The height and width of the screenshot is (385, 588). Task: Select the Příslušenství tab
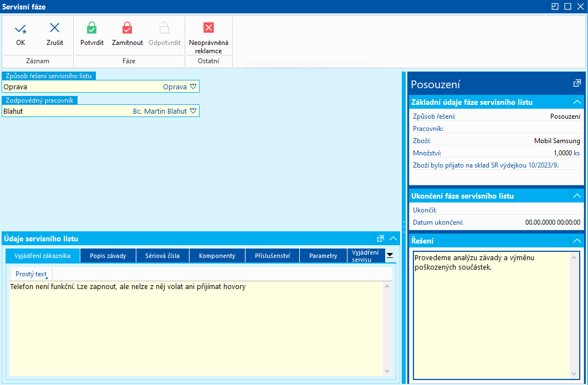click(272, 256)
